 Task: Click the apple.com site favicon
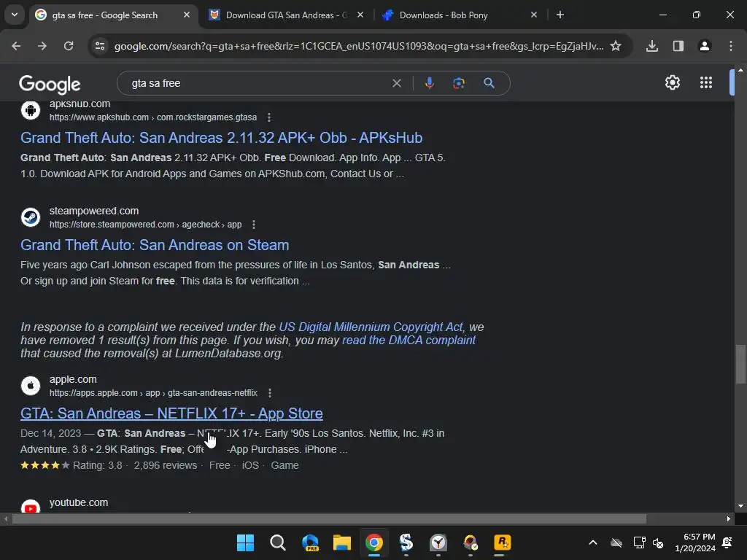point(31,385)
